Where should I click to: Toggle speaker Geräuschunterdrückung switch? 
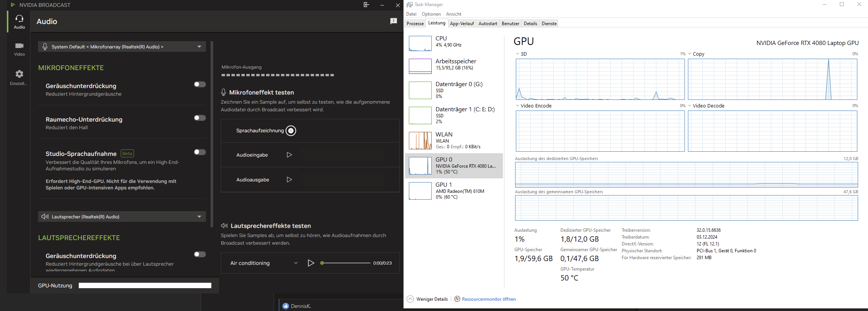[x=199, y=254]
